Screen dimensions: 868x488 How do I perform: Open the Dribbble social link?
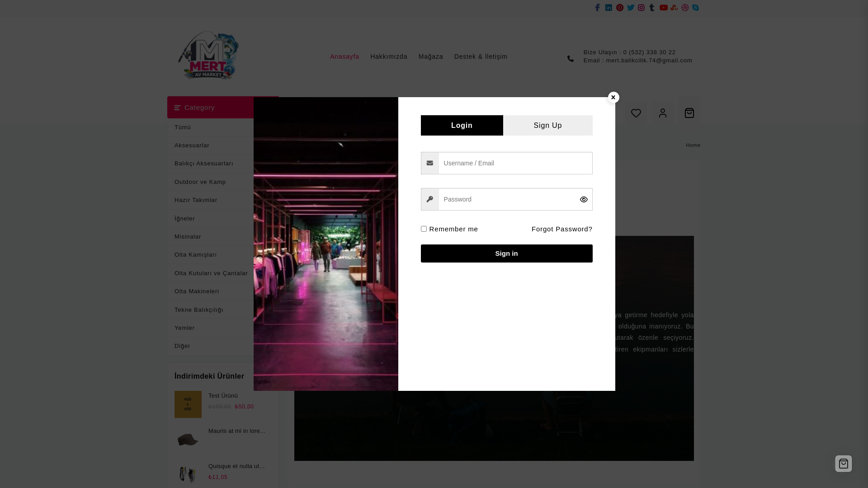[x=685, y=8]
